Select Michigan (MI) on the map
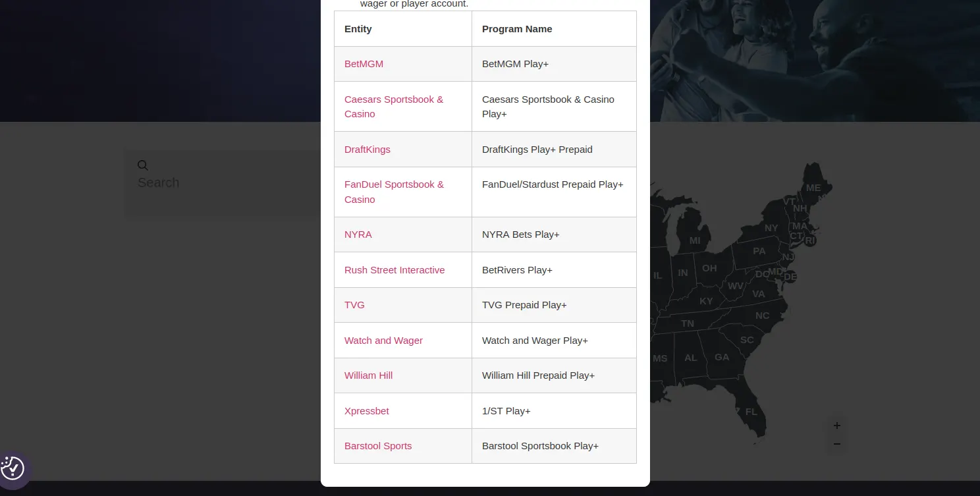This screenshot has width=980, height=496. click(695, 240)
